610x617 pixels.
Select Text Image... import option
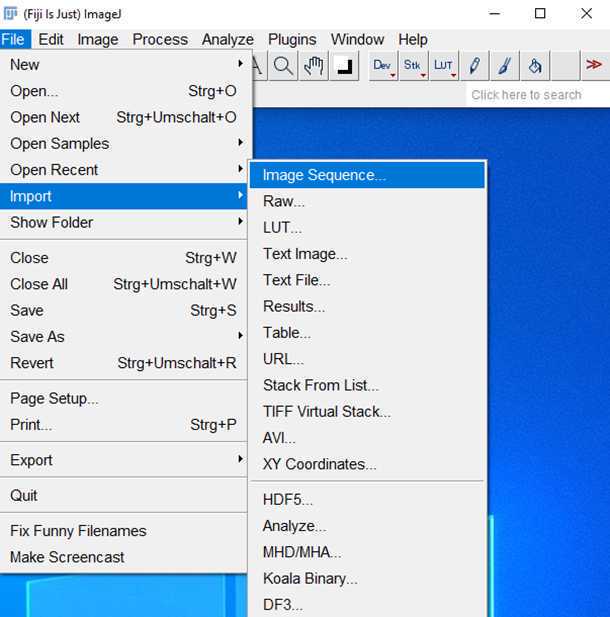pyautogui.click(x=367, y=254)
